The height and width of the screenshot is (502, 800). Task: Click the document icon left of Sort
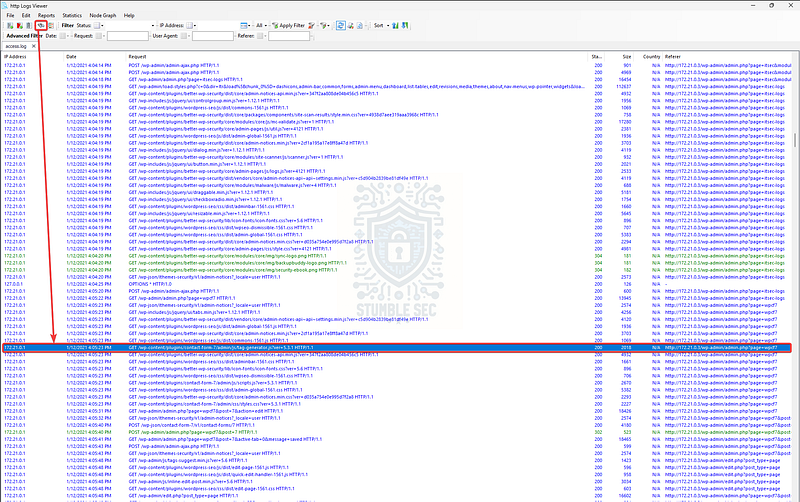[360, 26]
